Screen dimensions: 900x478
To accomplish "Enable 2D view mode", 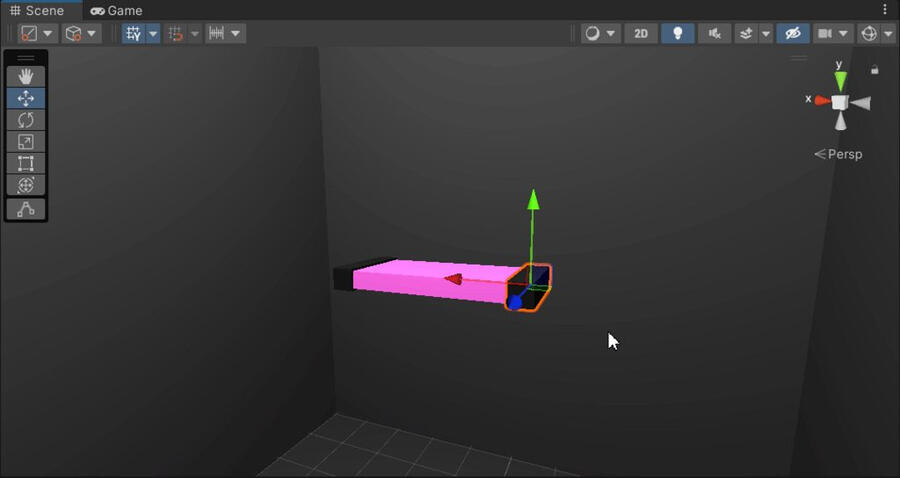I will click(x=641, y=33).
